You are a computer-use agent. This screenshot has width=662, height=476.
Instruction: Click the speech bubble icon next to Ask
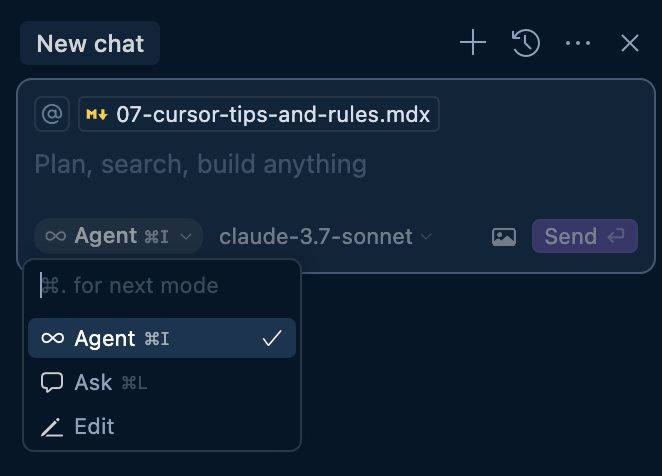pos(52,383)
